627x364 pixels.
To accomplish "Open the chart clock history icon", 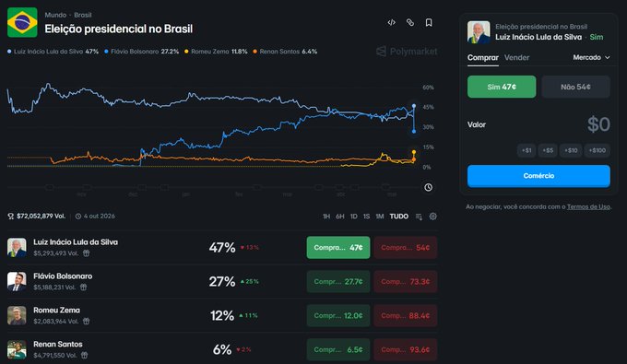I will tap(428, 187).
